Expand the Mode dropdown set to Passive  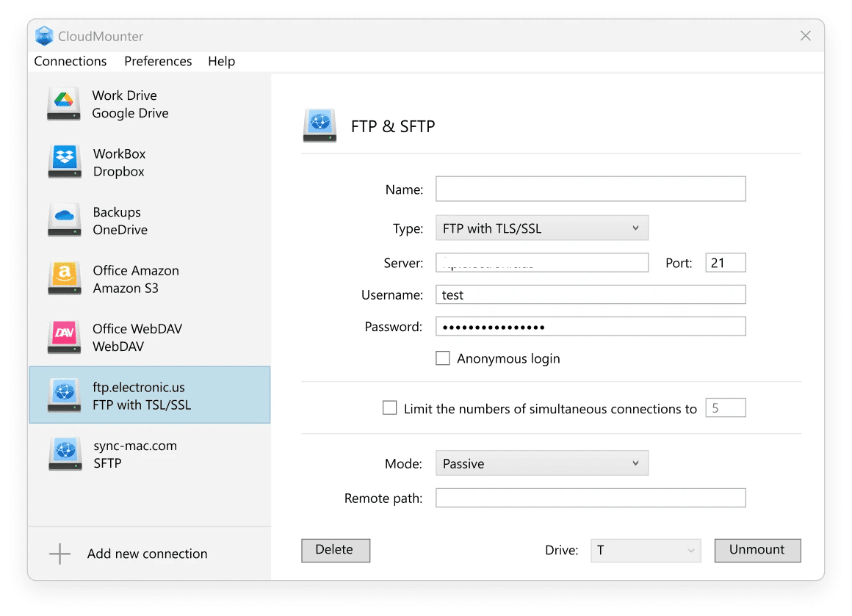[541, 464]
